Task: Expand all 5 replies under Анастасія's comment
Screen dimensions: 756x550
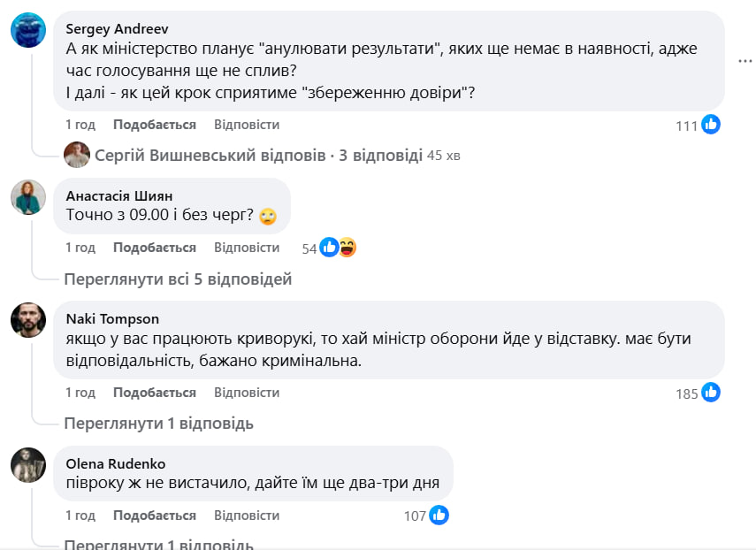Action: 178,279
